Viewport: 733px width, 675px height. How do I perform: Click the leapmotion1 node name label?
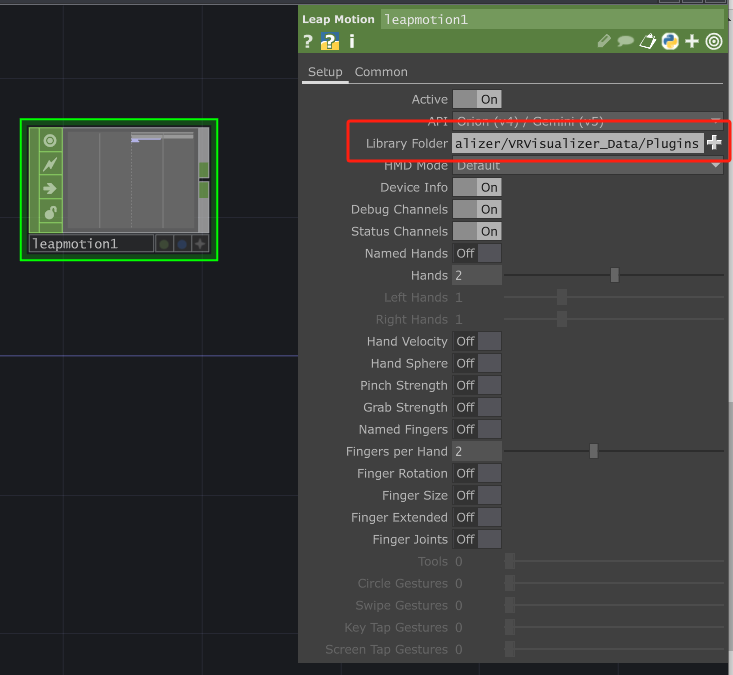91,244
